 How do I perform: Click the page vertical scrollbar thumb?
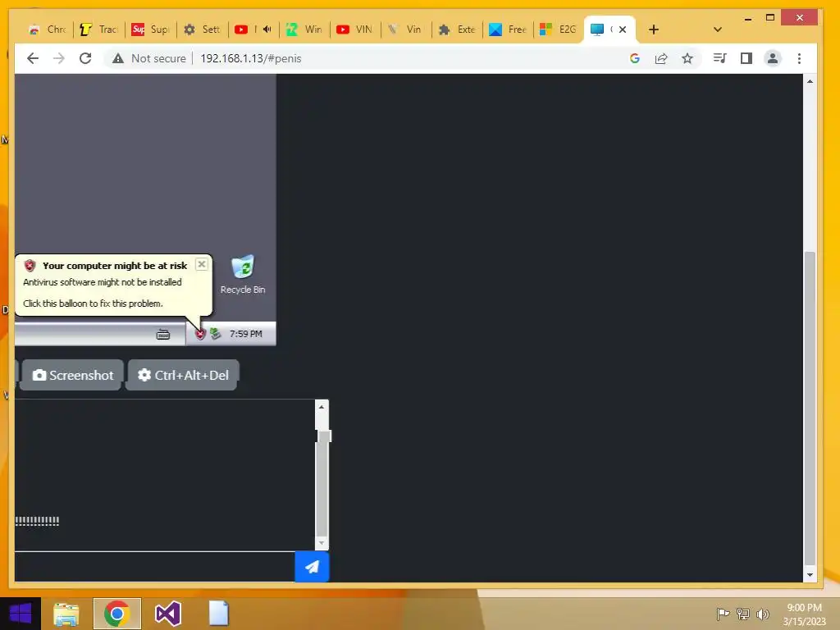point(810,407)
